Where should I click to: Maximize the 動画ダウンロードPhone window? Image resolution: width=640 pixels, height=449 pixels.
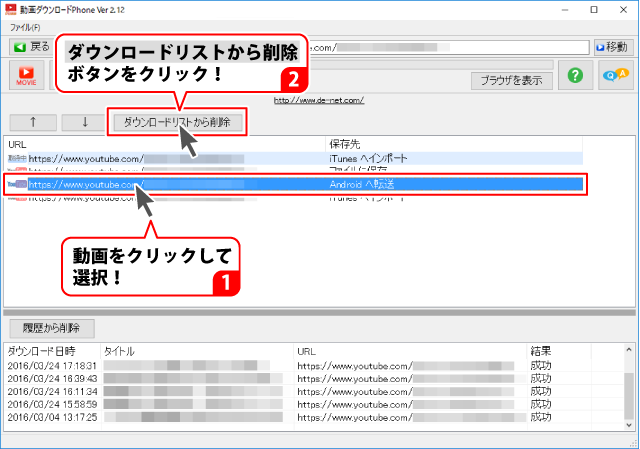pyautogui.click(x=594, y=9)
